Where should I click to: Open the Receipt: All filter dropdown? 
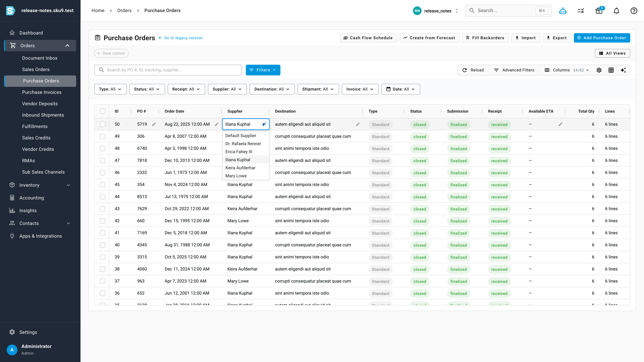tap(186, 89)
